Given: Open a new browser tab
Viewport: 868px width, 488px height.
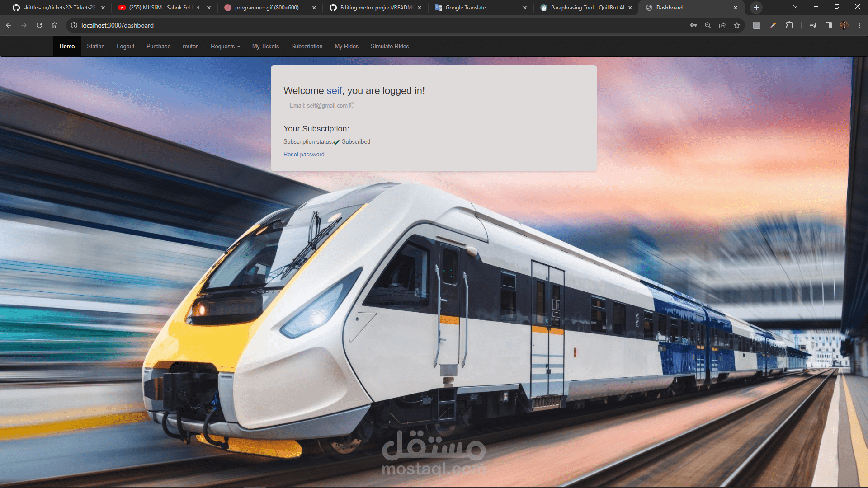Looking at the screenshot, I should pyautogui.click(x=756, y=8).
